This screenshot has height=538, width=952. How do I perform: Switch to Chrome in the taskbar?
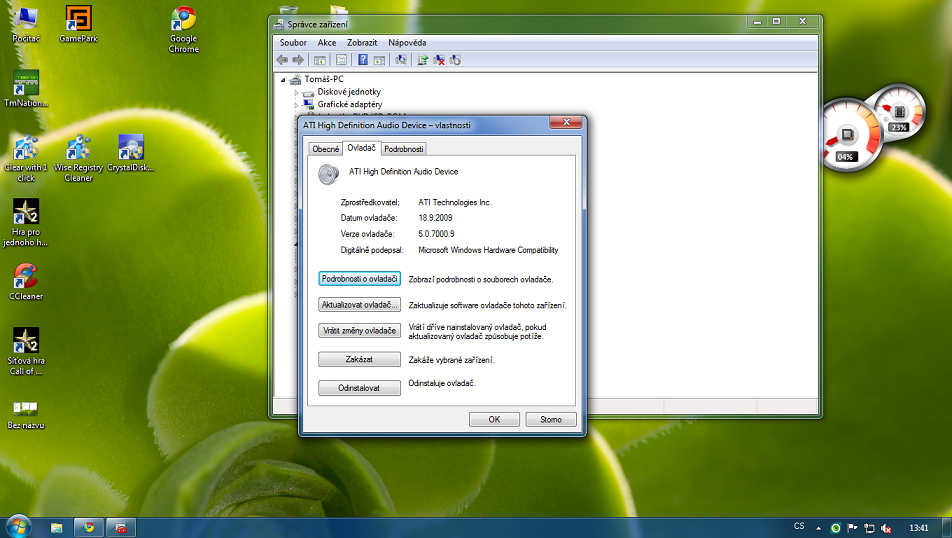[x=89, y=528]
